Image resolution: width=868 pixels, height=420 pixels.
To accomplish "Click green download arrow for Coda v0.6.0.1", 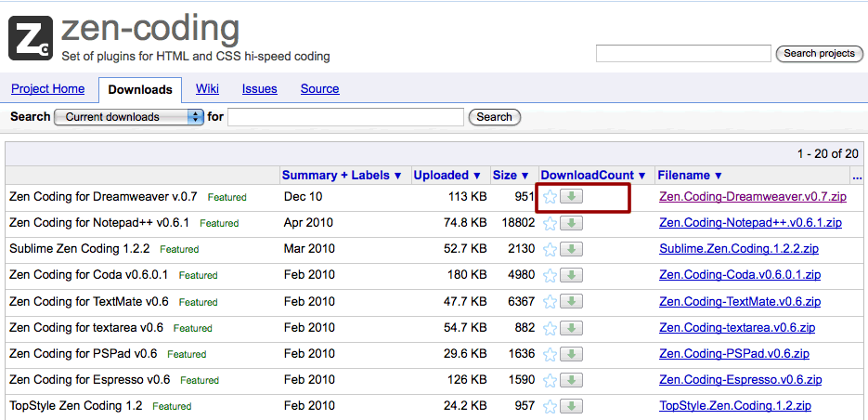I will tap(571, 275).
